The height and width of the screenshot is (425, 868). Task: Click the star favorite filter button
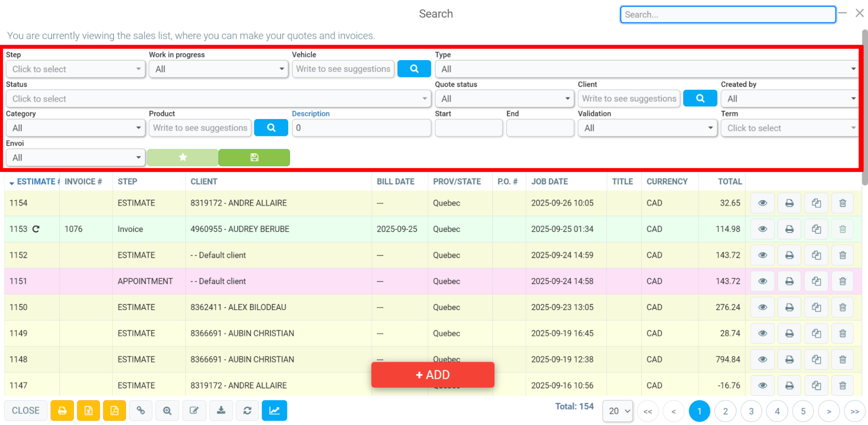point(183,157)
